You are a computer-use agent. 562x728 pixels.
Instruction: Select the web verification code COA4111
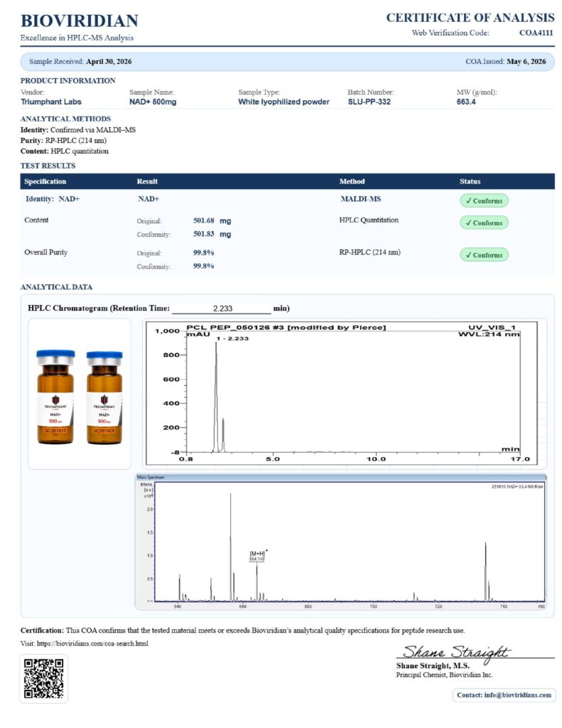(x=536, y=33)
